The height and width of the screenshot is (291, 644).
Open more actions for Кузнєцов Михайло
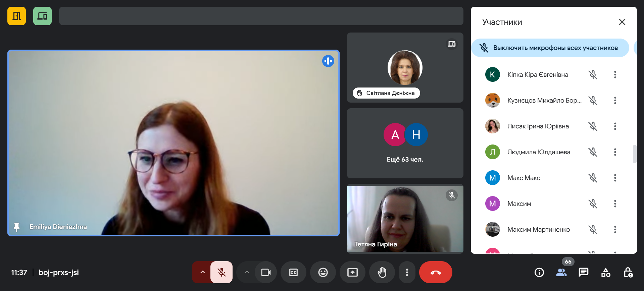click(x=615, y=100)
